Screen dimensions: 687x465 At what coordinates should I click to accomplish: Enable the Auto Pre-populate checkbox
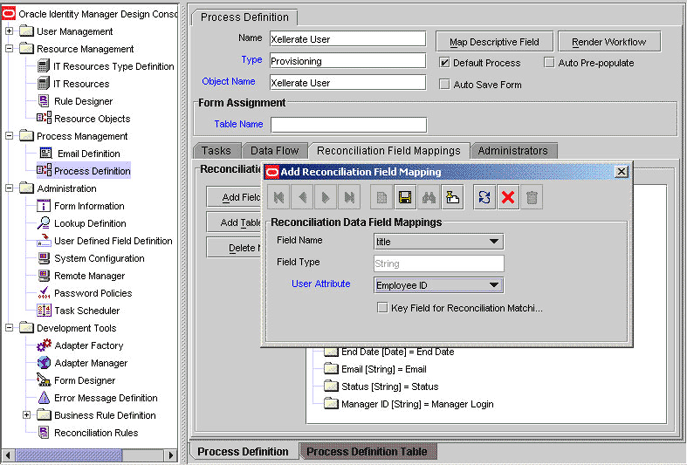[x=549, y=63]
